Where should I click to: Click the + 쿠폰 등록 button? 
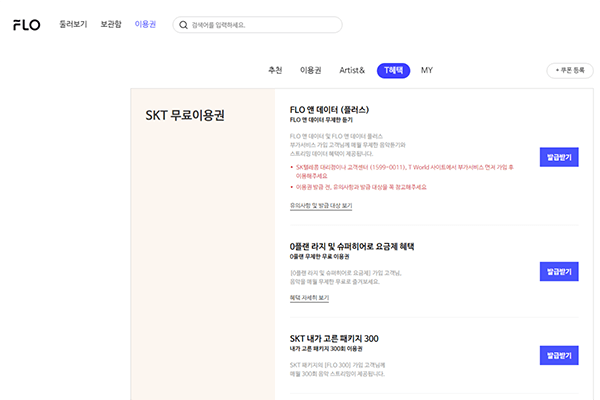568,71
